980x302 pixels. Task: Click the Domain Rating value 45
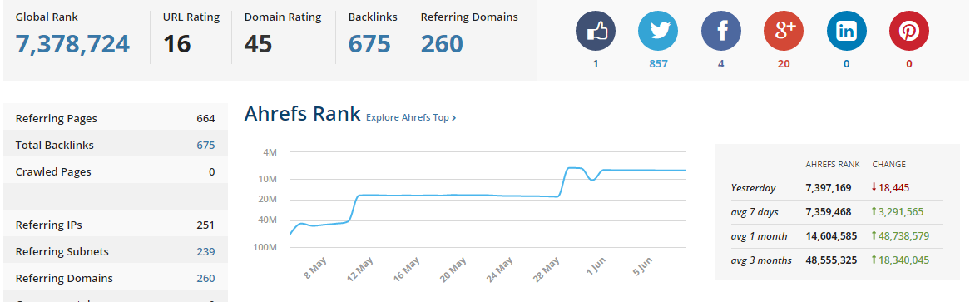[x=258, y=44]
